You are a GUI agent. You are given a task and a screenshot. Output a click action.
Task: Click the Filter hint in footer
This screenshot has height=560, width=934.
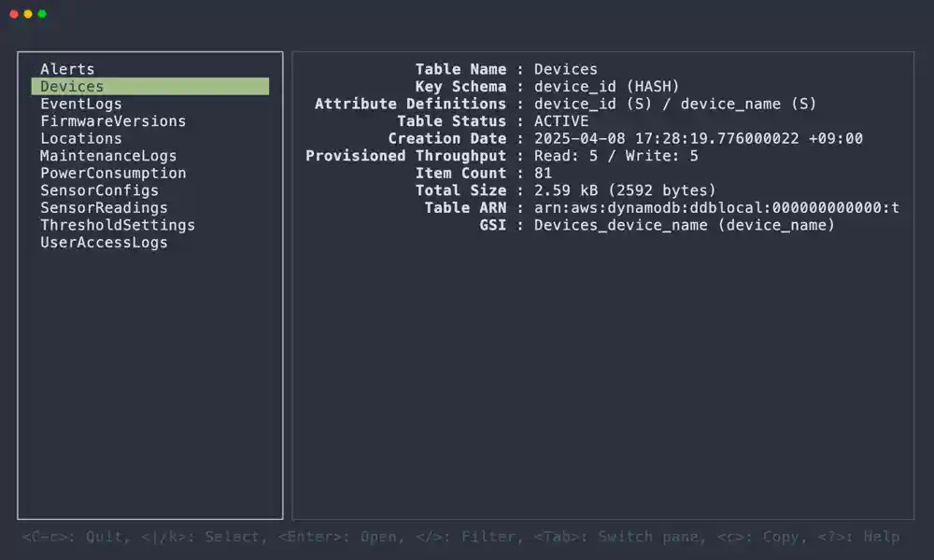point(466,537)
